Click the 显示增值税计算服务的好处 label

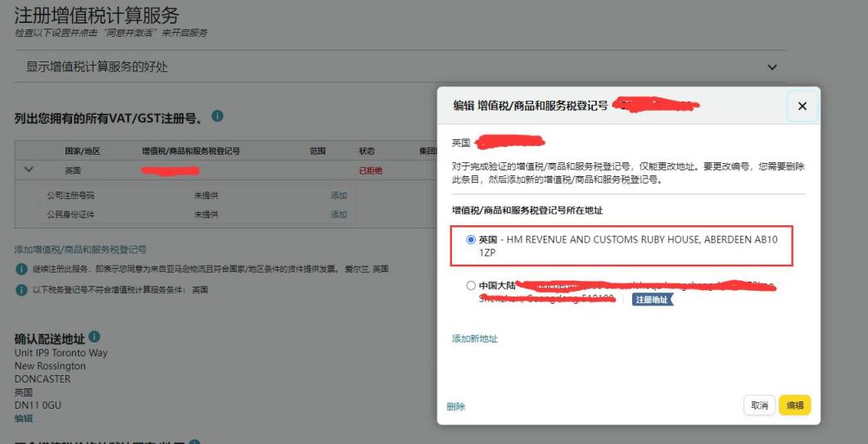tap(97, 67)
